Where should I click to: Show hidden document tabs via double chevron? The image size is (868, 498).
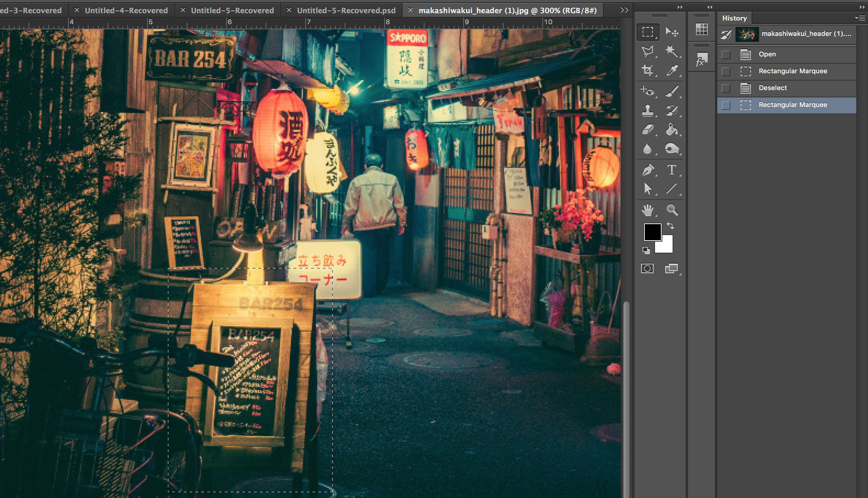click(x=624, y=10)
